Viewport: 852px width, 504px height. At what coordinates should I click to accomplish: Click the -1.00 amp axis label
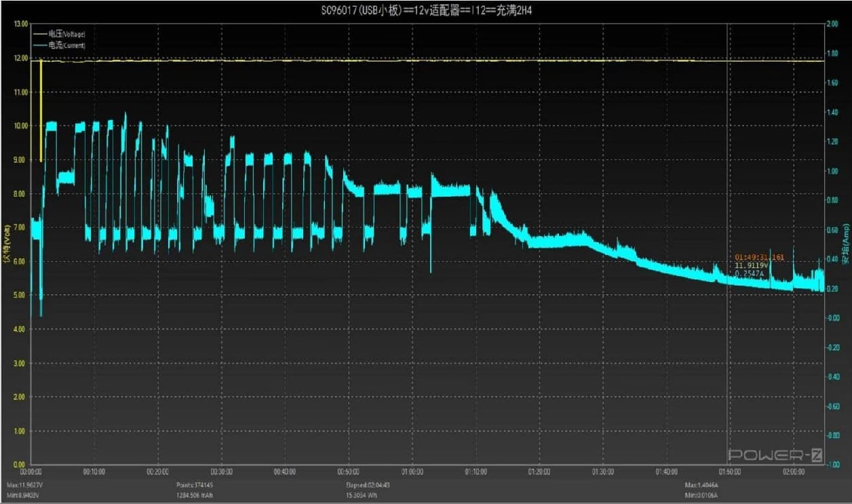tap(832, 465)
